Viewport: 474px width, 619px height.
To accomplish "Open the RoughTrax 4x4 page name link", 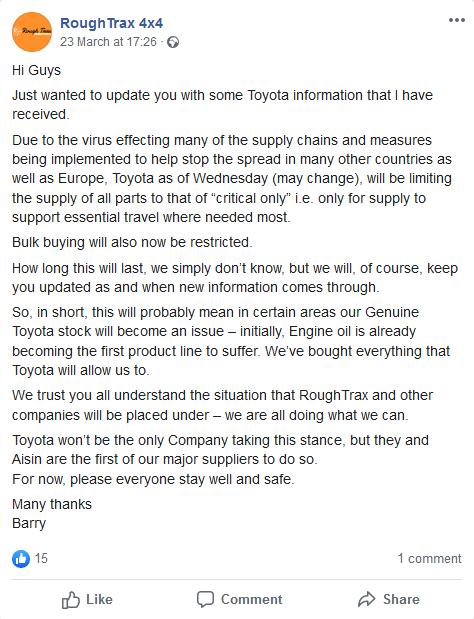I will coord(111,23).
